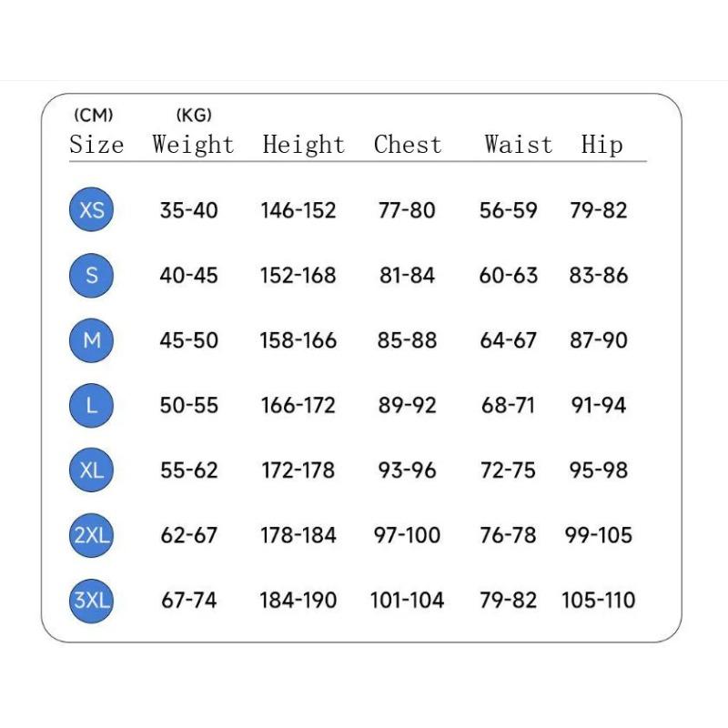
Task: Click the (KG) unit label
Action: (193, 115)
